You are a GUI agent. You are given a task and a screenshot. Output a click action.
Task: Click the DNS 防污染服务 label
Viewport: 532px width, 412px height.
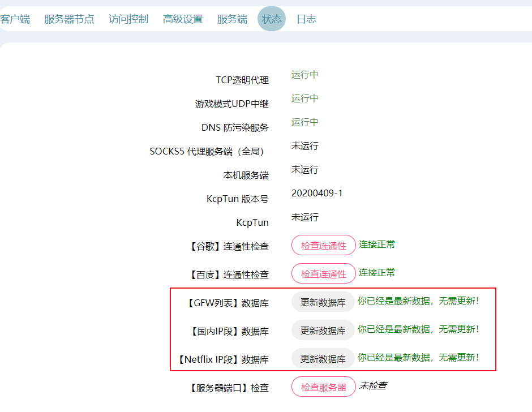tap(235, 128)
